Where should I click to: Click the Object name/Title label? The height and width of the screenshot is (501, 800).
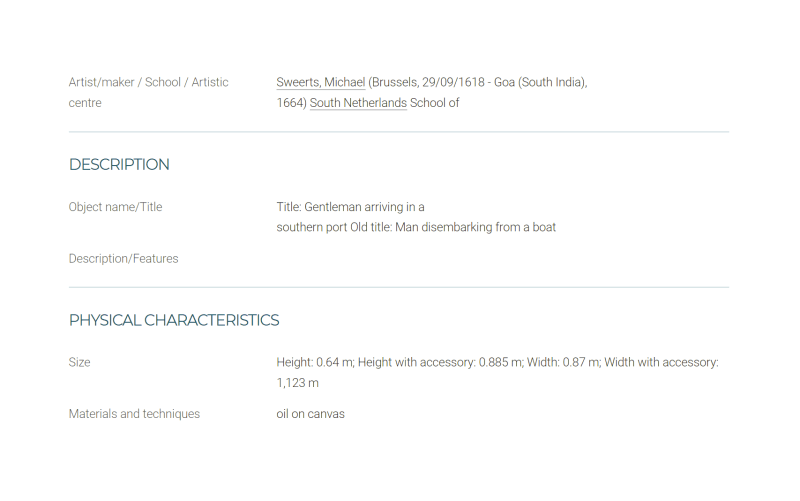pos(115,207)
